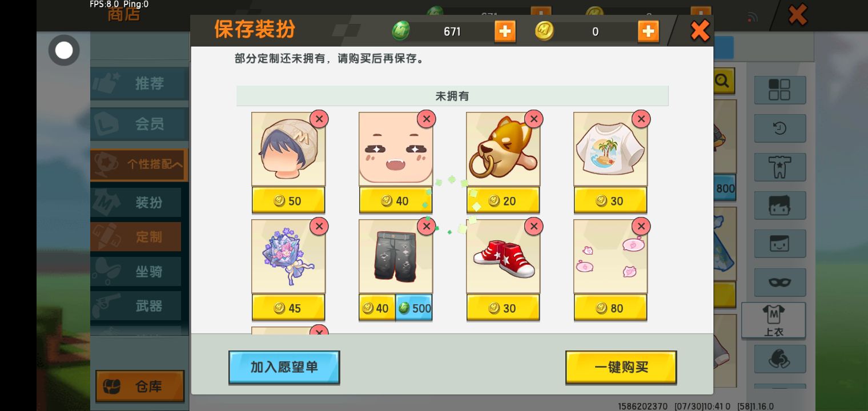Select the pink pig effect thumbnail
Screen dimensions: 868x411
(610, 257)
